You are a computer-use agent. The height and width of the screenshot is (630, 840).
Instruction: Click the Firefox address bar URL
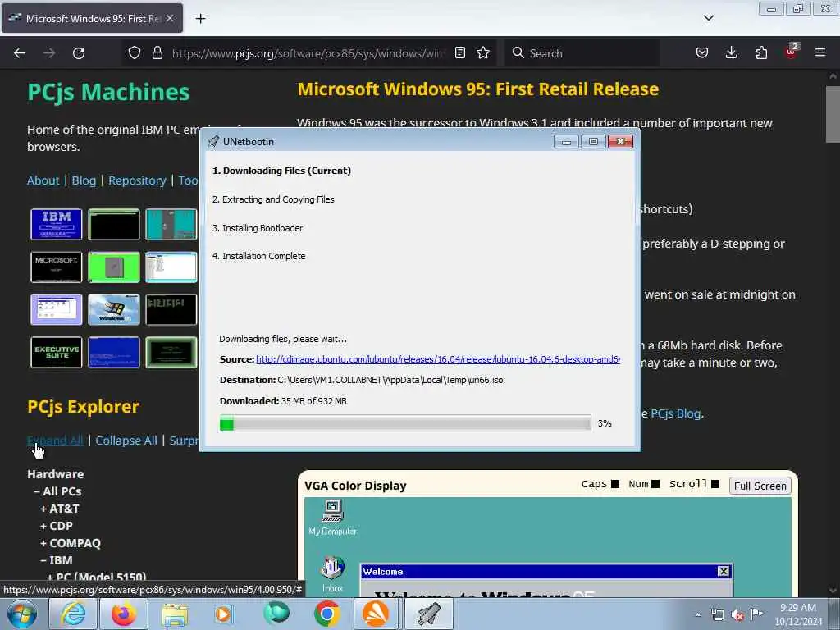pyautogui.click(x=307, y=53)
